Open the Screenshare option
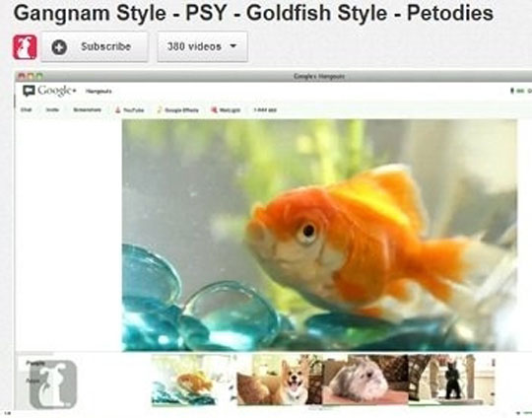532x418 pixels. pyautogui.click(x=88, y=109)
